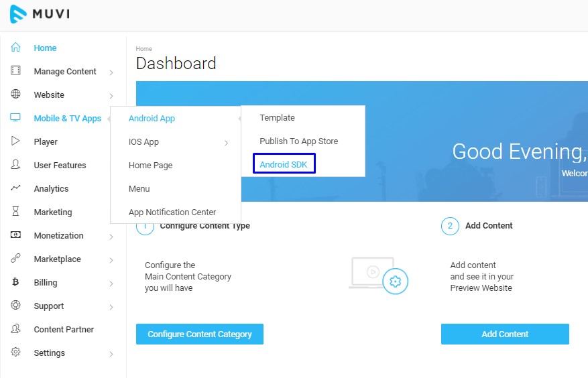Open Monetization in sidebar
Screen dimensions: 588x378
coord(58,235)
